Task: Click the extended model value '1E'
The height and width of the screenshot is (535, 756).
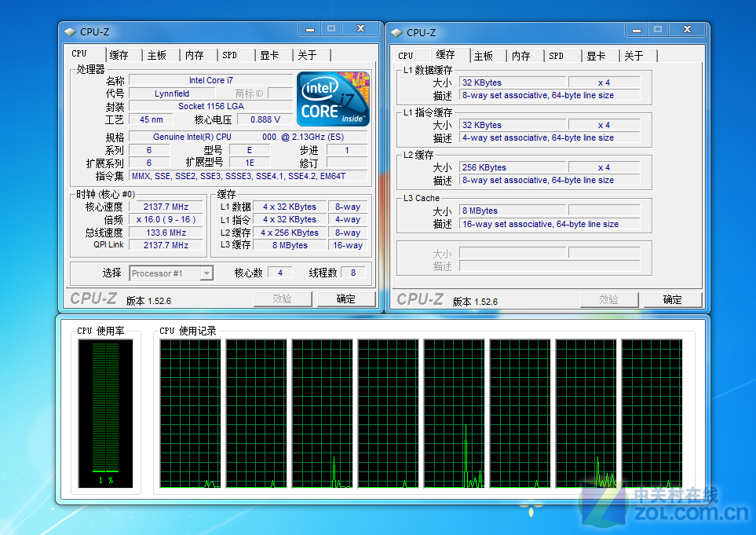Action: (250, 163)
